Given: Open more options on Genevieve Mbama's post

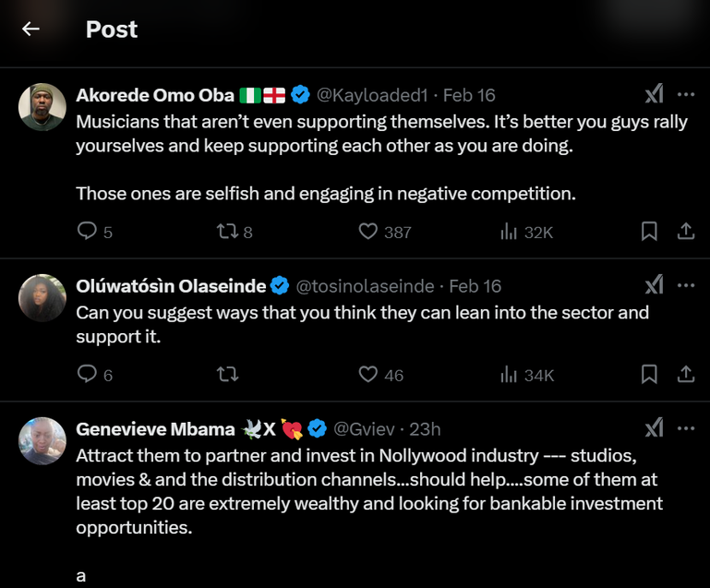Looking at the screenshot, I should [x=686, y=428].
